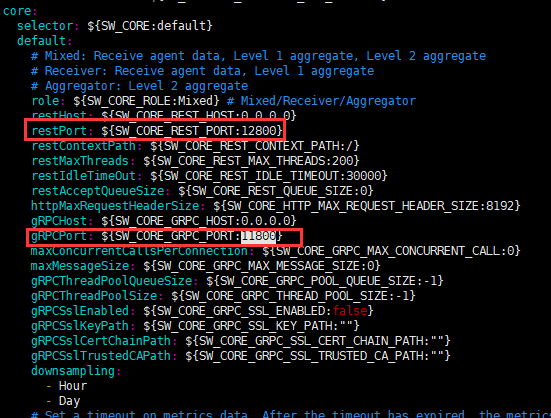Image resolution: width=551 pixels, height=418 pixels.
Task: Click the restContextPath key
Action: click(x=83, y=146)
